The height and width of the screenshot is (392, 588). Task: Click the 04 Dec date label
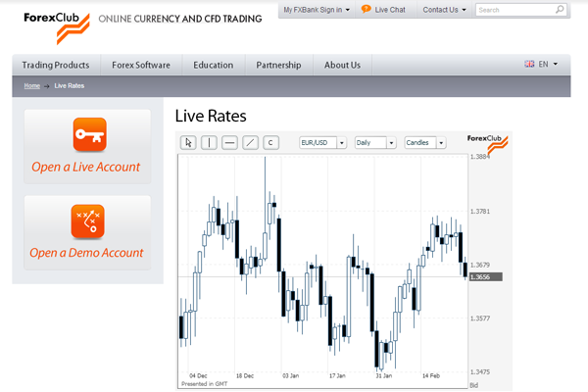click(198, 375)
